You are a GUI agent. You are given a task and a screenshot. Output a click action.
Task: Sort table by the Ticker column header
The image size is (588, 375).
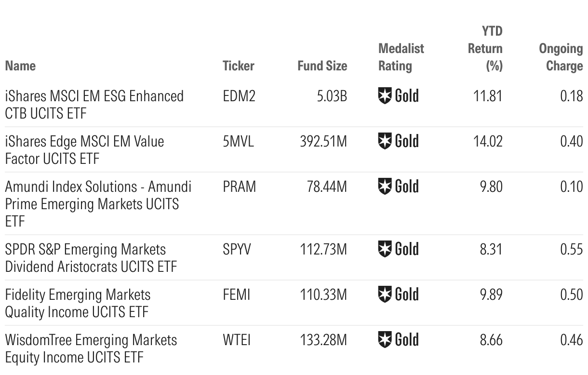(238, 66)
